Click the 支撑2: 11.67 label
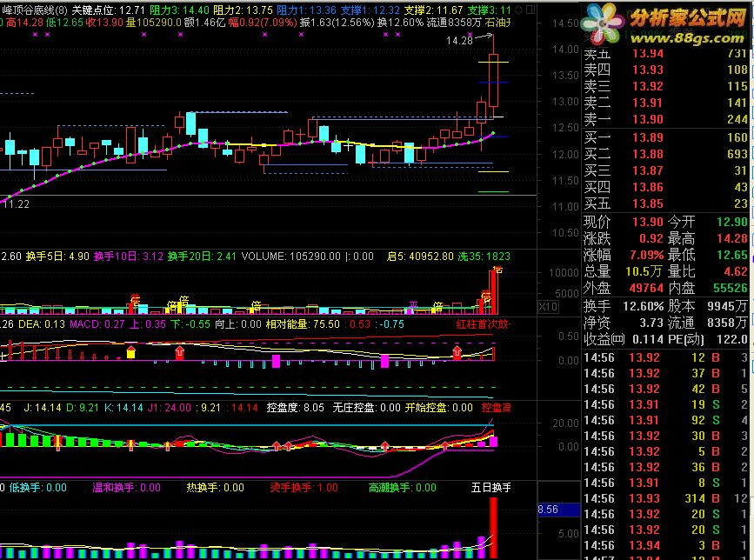754x560 pixels. (x=433, y=10)
